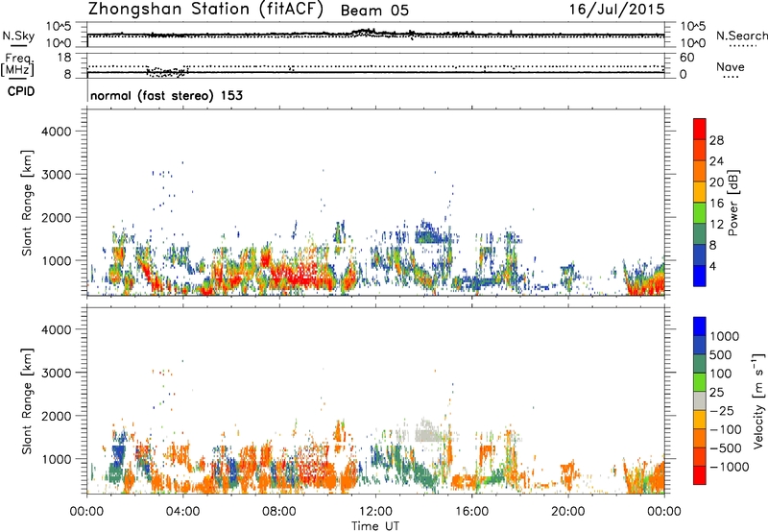Click the Slant Range label of velocity panel

[x=27, y=401]
